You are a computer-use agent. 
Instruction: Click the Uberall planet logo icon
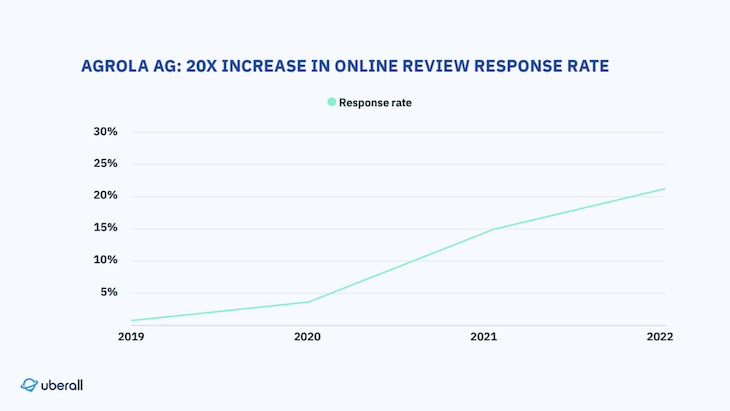click(29, 385)
